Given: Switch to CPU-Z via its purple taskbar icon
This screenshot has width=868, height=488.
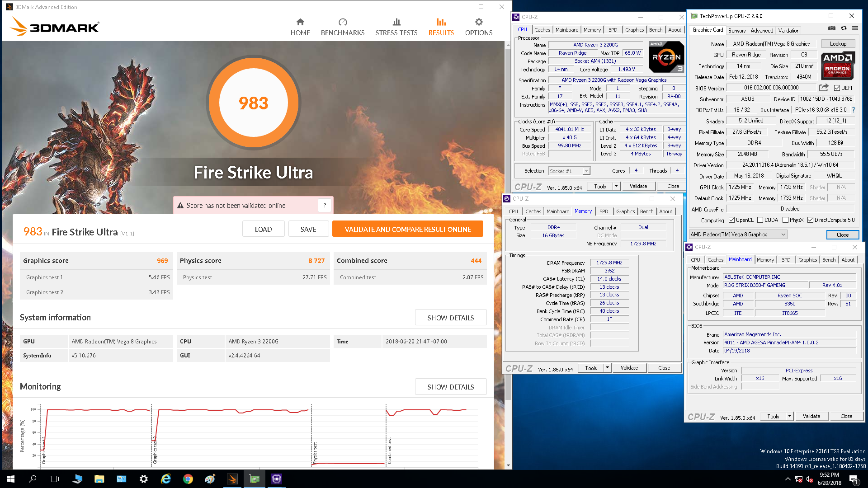Looking at the screenshot, I should pos(277,479).
